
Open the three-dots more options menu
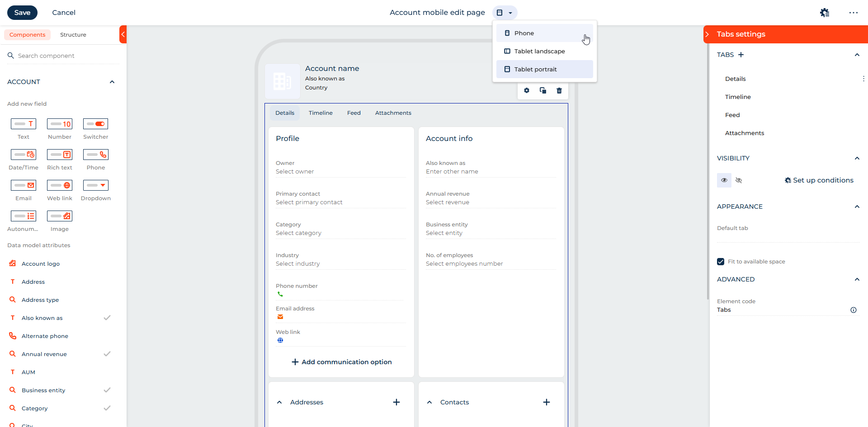tap(853, 13)
